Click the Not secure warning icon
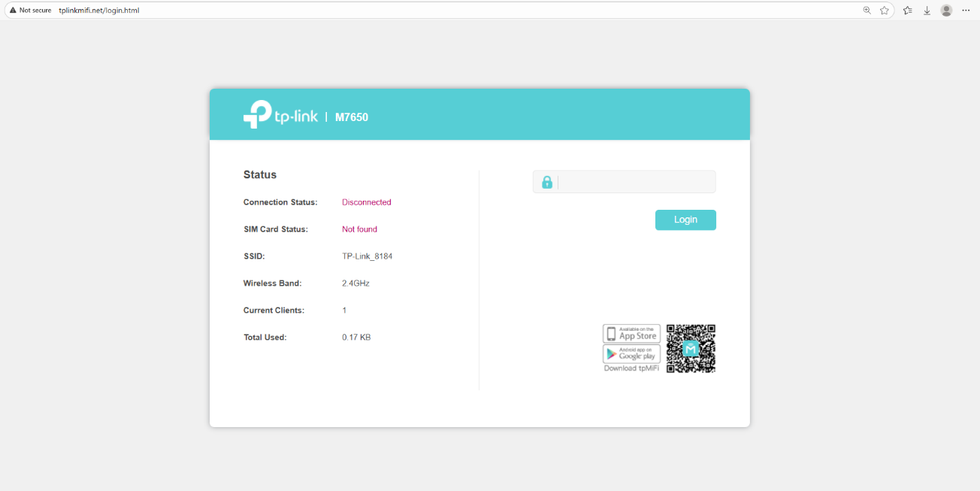Viewport: 980px width, 491px height. pos(13,11)
